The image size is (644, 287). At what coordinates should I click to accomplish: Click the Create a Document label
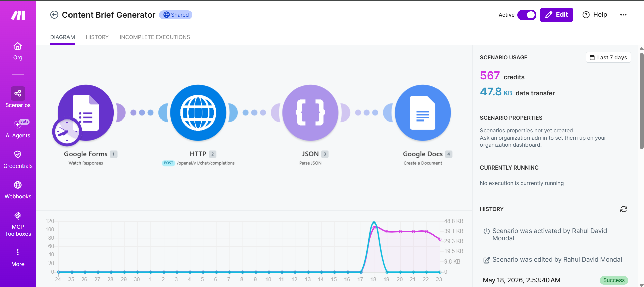[x=422, y=163]
